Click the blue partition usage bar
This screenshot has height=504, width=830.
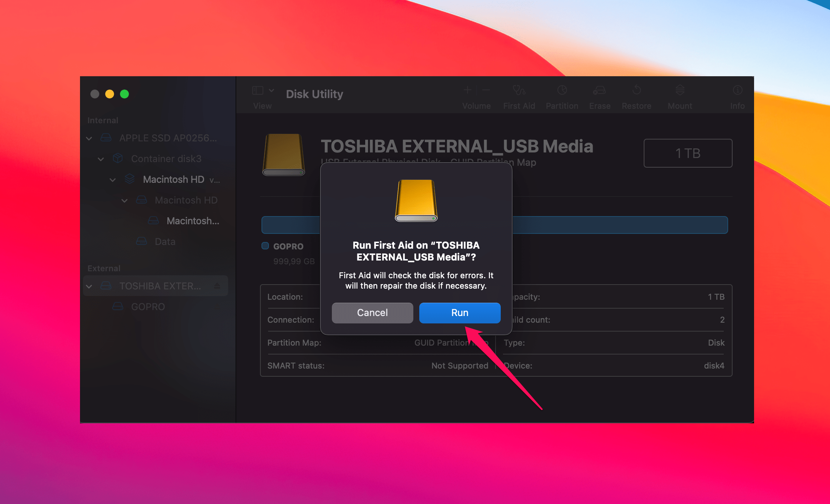(x=495, y=225)
